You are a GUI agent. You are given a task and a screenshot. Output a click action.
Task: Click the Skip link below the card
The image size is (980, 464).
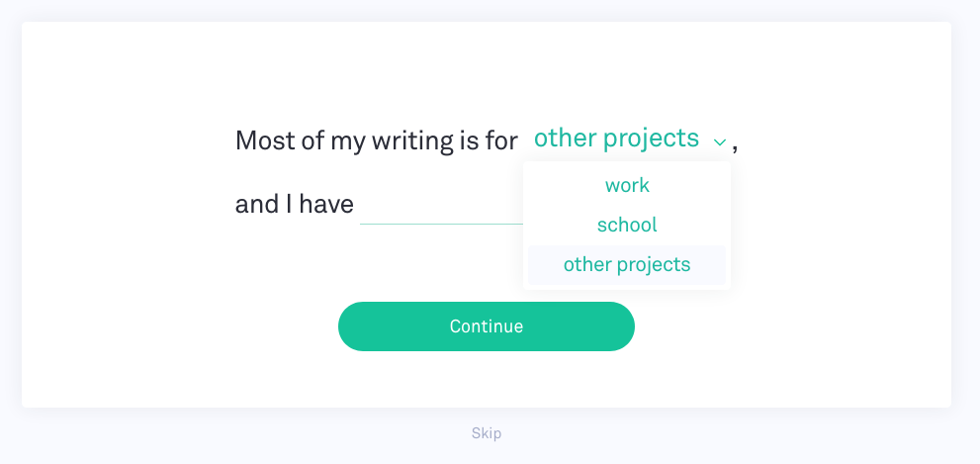(x=487, y=433)
